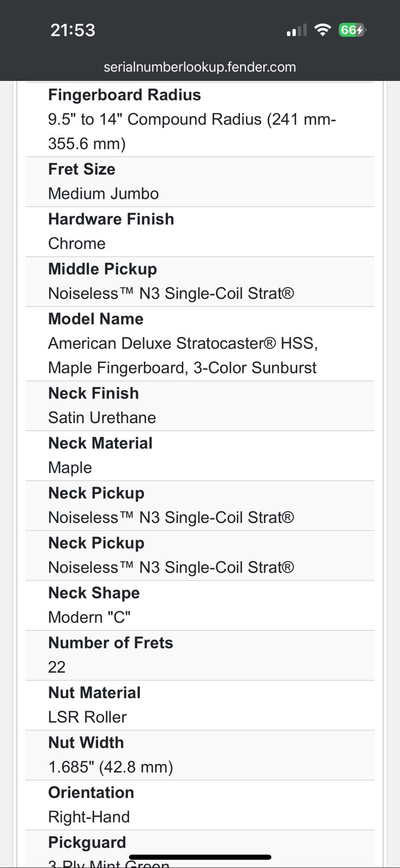Screen dimensions: 400x868
Task: Click the Number of Frets heading
Action: [110, 643]
